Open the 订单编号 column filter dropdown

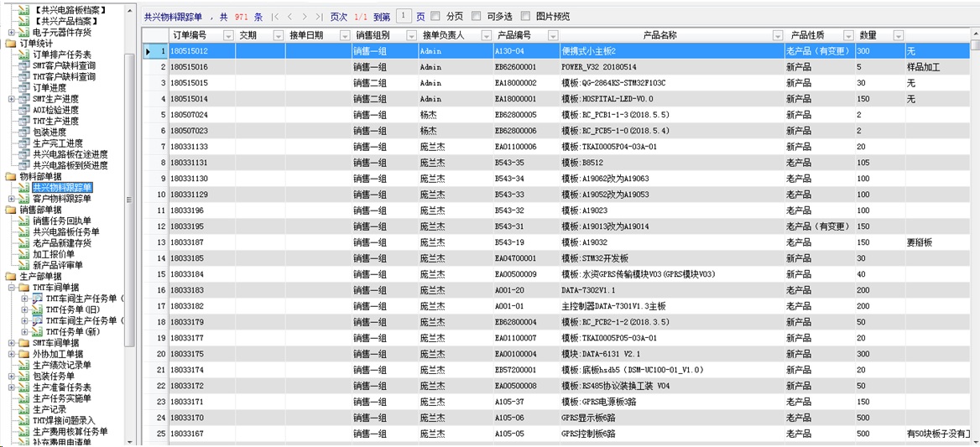click(x=226, y=35)
